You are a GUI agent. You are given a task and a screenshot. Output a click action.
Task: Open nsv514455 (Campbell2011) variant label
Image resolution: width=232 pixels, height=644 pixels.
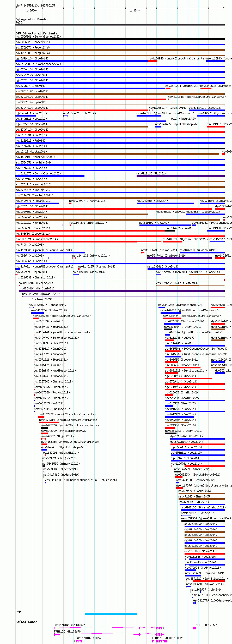[x=34, y=195]
